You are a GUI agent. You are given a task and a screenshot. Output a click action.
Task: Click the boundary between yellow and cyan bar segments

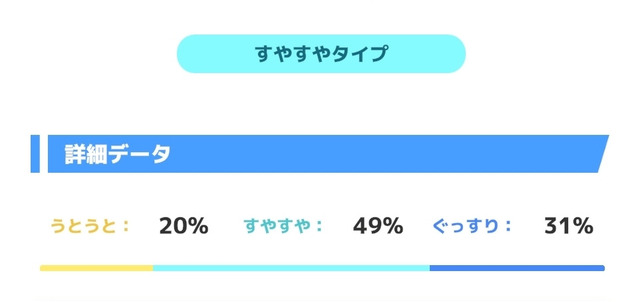click(x=153, y=268)
